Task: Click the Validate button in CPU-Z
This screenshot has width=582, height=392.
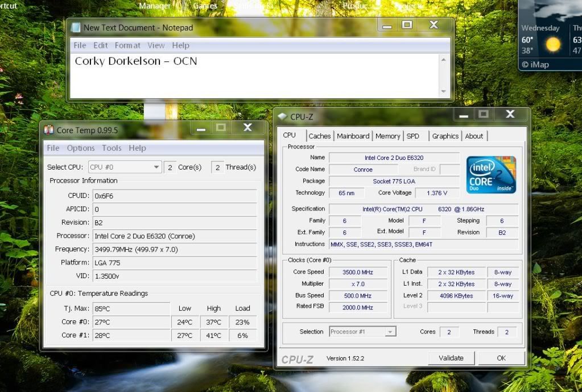Action: coord(451,358)
